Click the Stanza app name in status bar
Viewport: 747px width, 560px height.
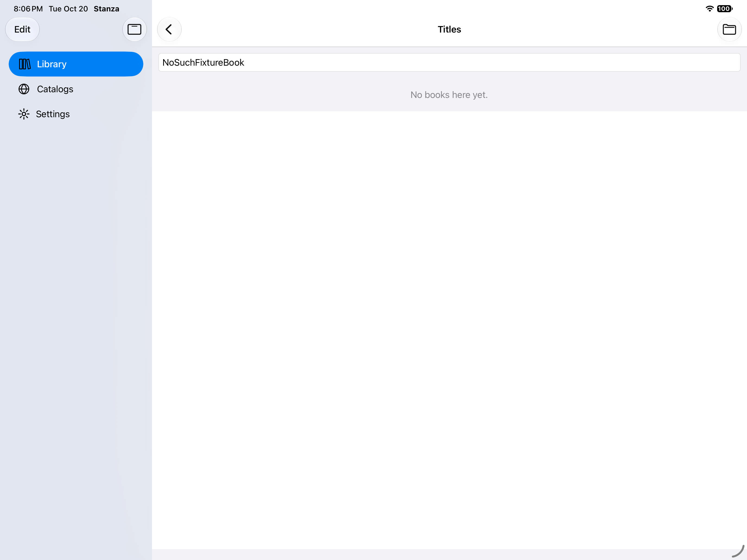(106, 9)
